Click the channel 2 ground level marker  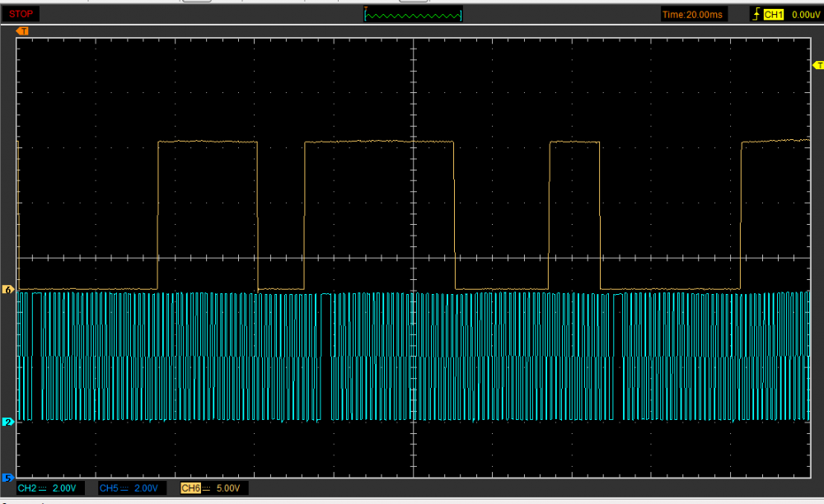(x=8, y=422)
